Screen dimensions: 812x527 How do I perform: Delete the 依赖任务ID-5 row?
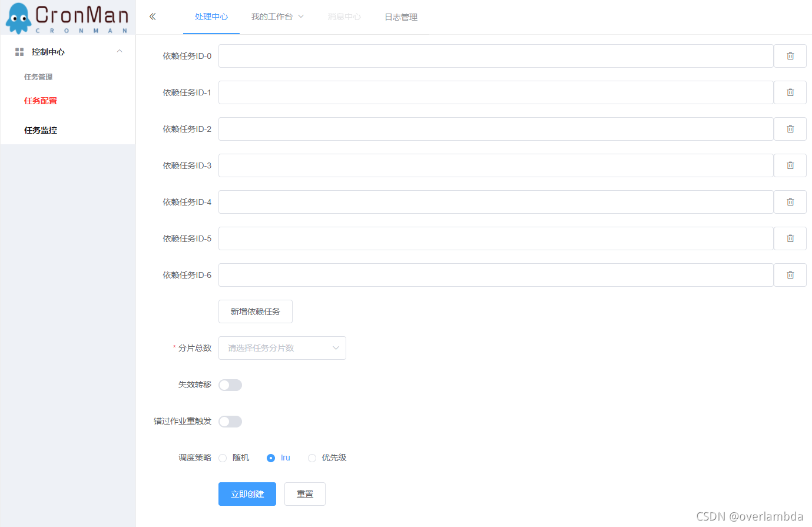pos(790,238)
